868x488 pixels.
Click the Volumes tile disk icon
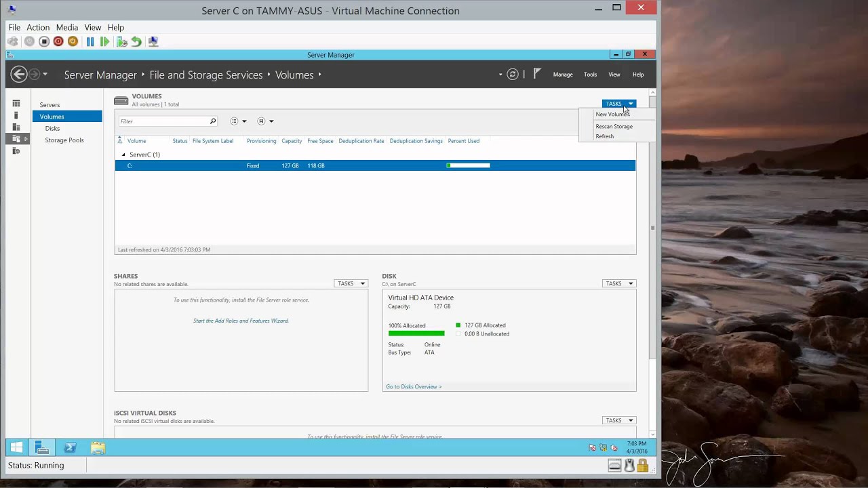(x=121, y=100)
